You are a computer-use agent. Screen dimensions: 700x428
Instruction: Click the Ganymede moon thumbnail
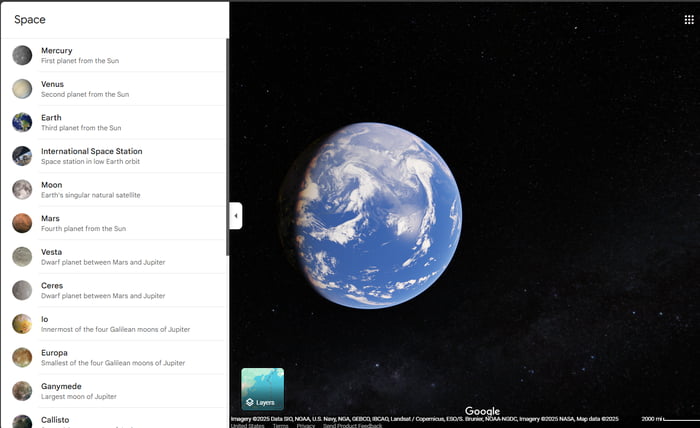tap(22, 391)
